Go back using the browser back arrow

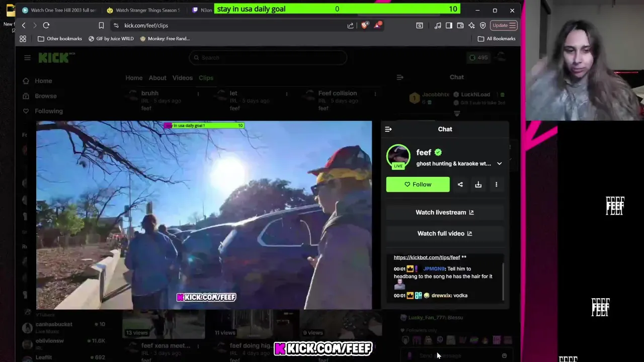coord(23,25)
